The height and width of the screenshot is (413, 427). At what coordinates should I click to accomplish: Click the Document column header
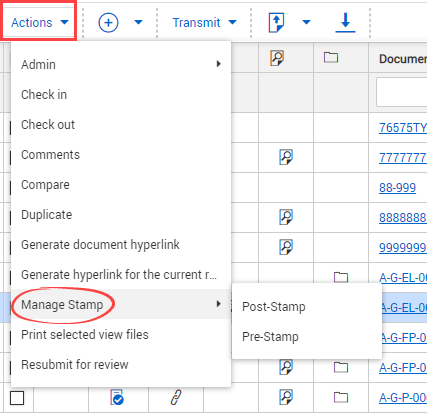click(403, 59)
